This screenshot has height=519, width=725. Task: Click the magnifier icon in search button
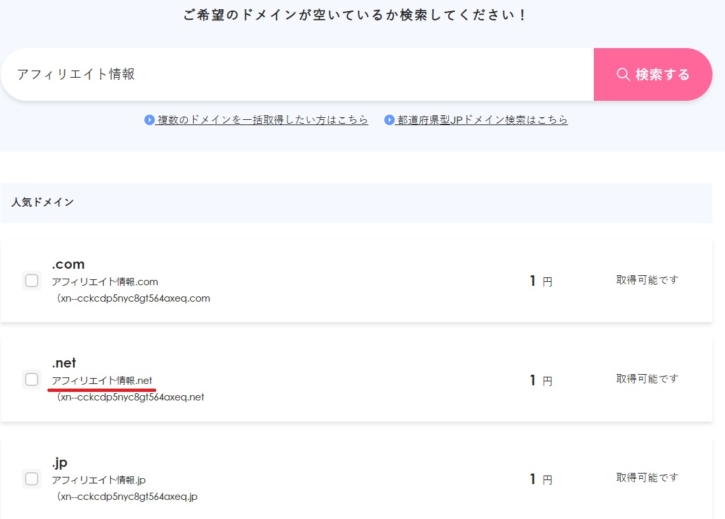(x=623, y=74)
